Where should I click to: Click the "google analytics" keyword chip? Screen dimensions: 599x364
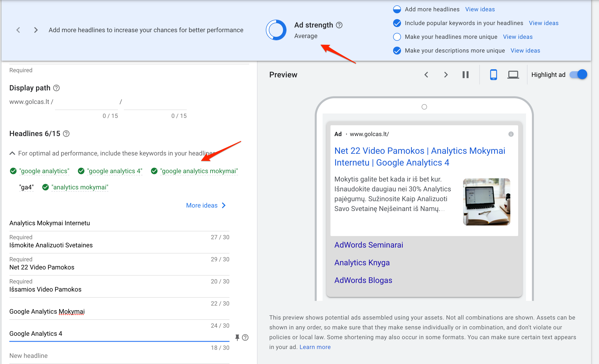44,171
